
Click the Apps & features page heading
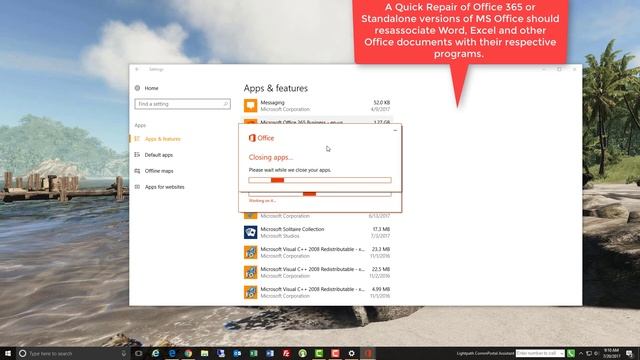pos(276,88)
